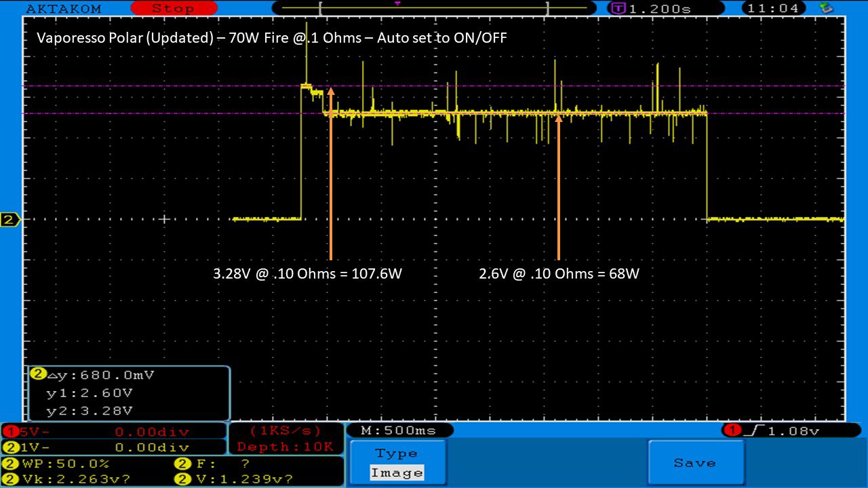Click the USB connection icon at top right
The height and width of the screenshot is (488, 868).
(825, 9)
